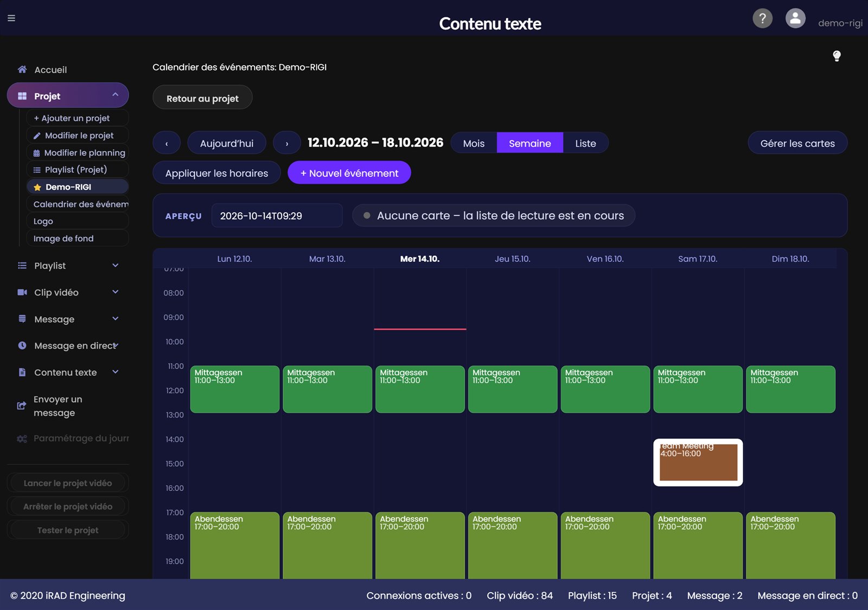
Task: Open the help question mark icon
Action: 762,18
